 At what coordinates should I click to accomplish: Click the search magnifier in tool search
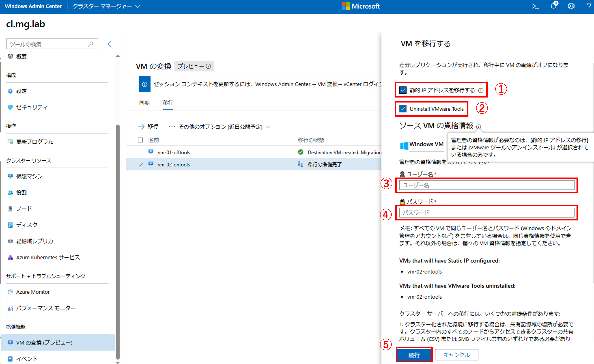pos(91,44)
